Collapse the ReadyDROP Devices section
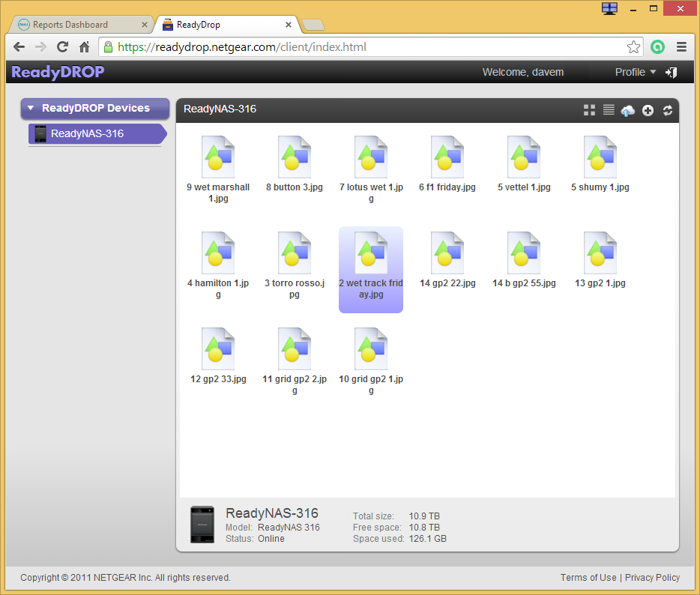Image resolution: width=700 pixels, height=595 pixels. pos(95,109)
